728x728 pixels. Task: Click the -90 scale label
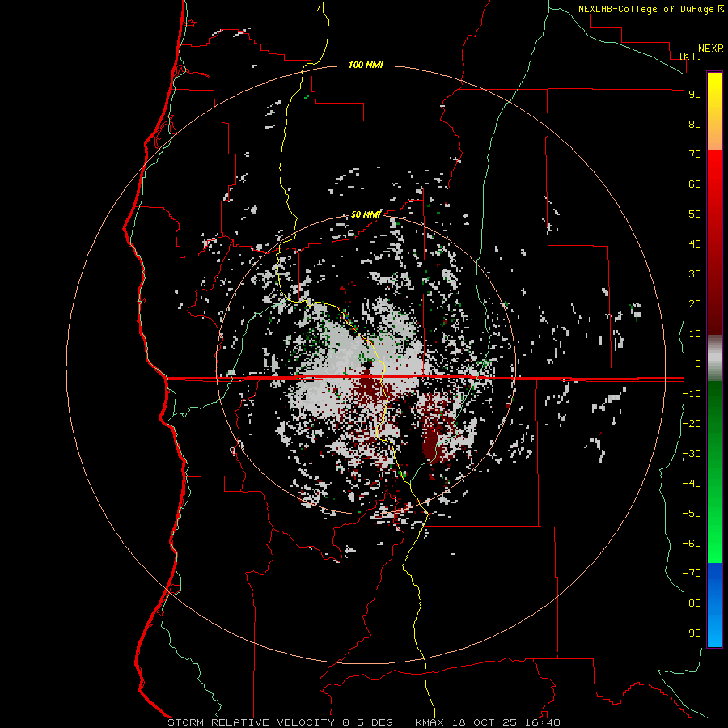692,633
